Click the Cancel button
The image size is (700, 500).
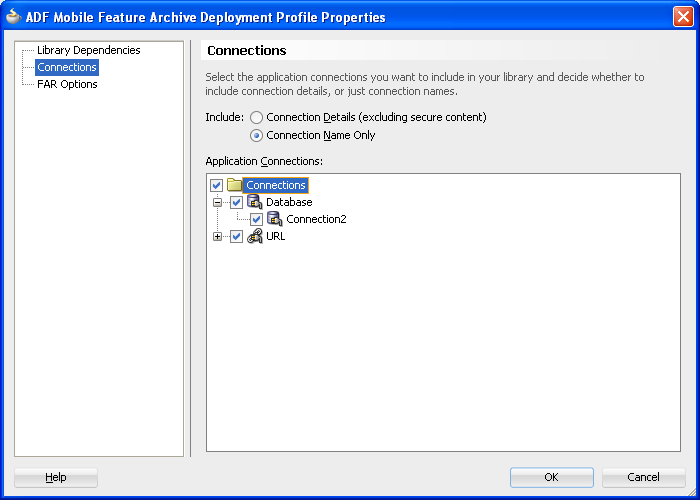coord(643,477)
